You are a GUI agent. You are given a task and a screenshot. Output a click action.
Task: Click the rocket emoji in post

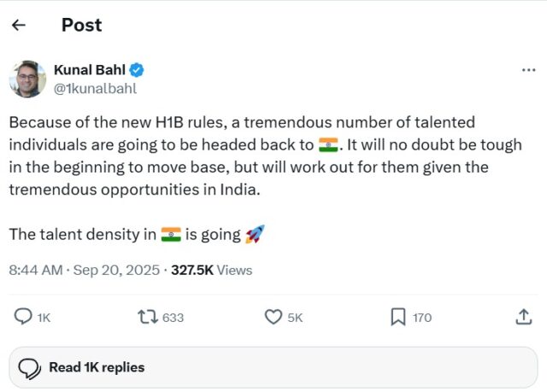255,234
